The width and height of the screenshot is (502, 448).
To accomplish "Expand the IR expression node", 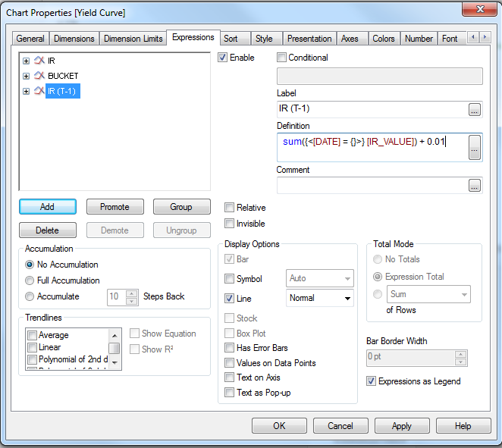I will coord(27,61).
